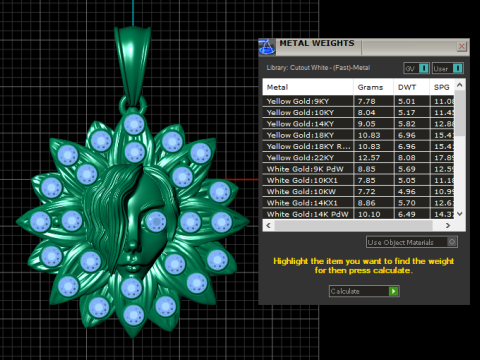The width and height of the screenshot is (480, 360).
Task: Select the Yellow Gold:14KY row
Action: 358,124
